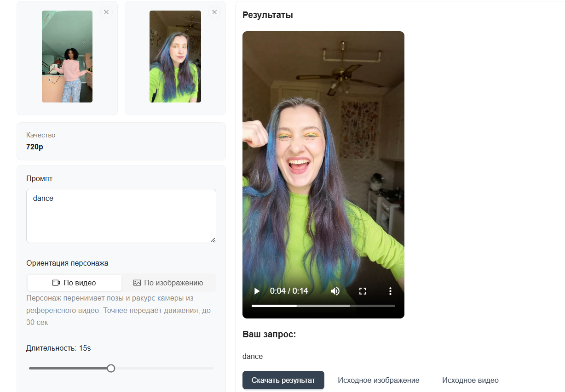The height and width of the screenshot is (392, 565).
Task: Click the dancing woman reference thumbnail
Action: 67,57
